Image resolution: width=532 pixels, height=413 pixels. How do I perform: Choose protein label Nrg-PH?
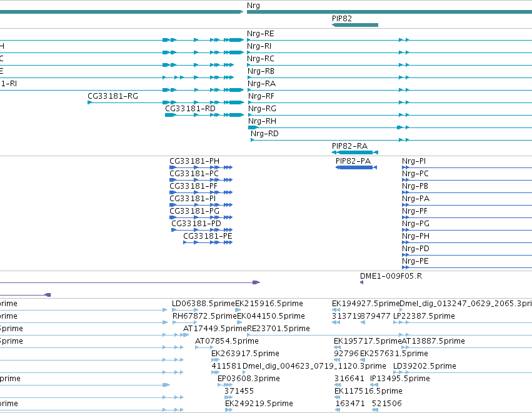click(415, 236)
